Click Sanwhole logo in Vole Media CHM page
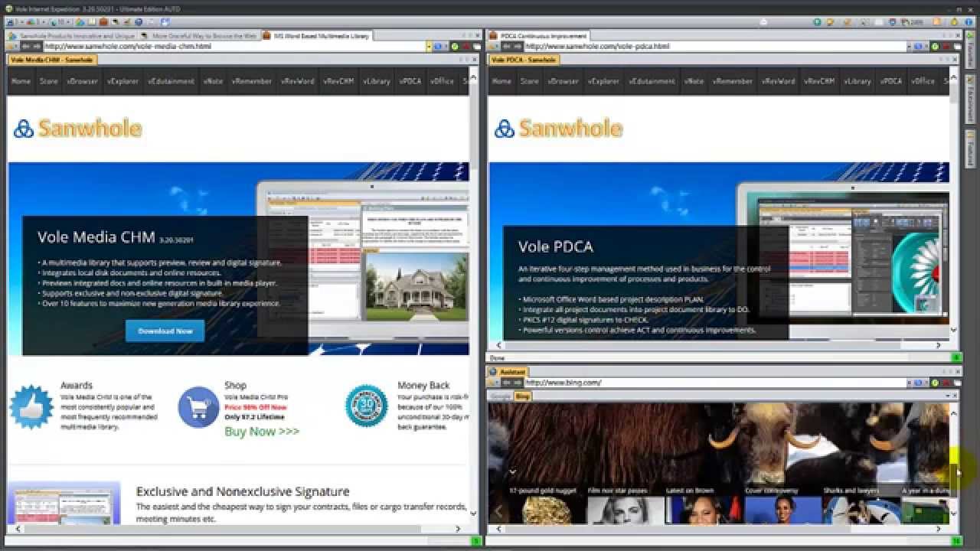This screenshot has width=980, height=551. [x=78, y=129]
